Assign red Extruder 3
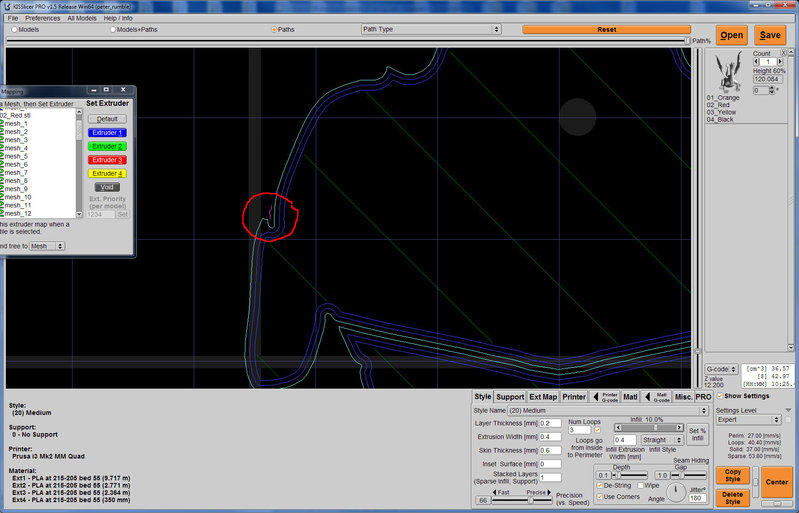 point(107,160)
